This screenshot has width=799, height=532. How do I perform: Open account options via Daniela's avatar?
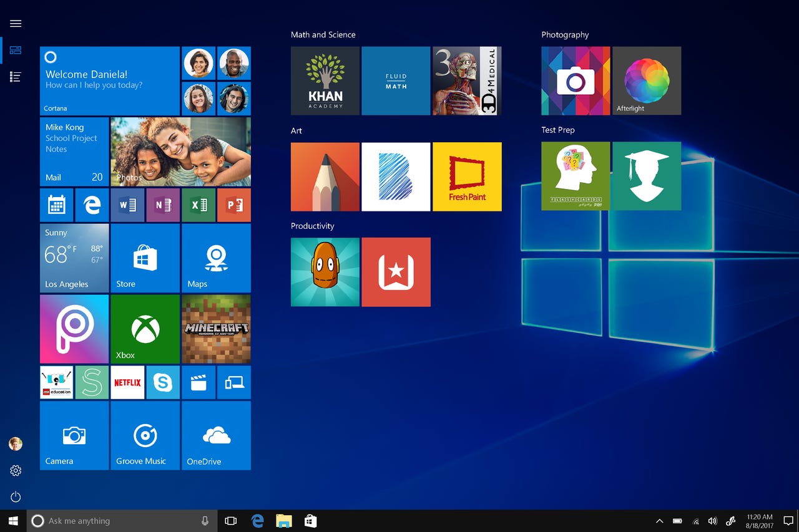click(x=15, y=443)
